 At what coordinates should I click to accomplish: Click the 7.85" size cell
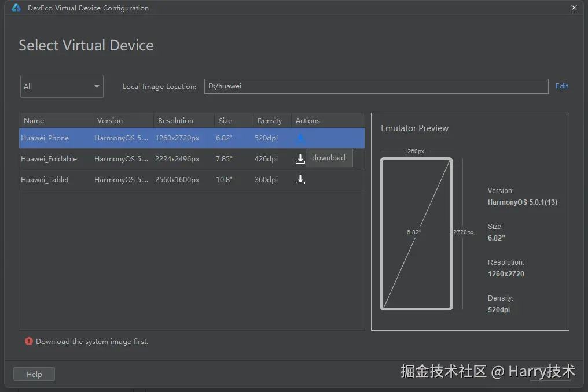[224, 159]
